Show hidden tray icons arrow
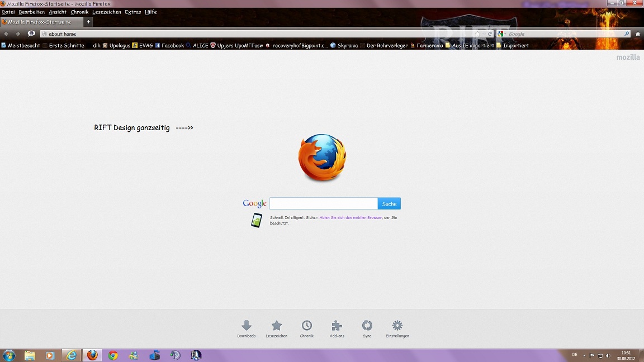 (x=584, y=356)
